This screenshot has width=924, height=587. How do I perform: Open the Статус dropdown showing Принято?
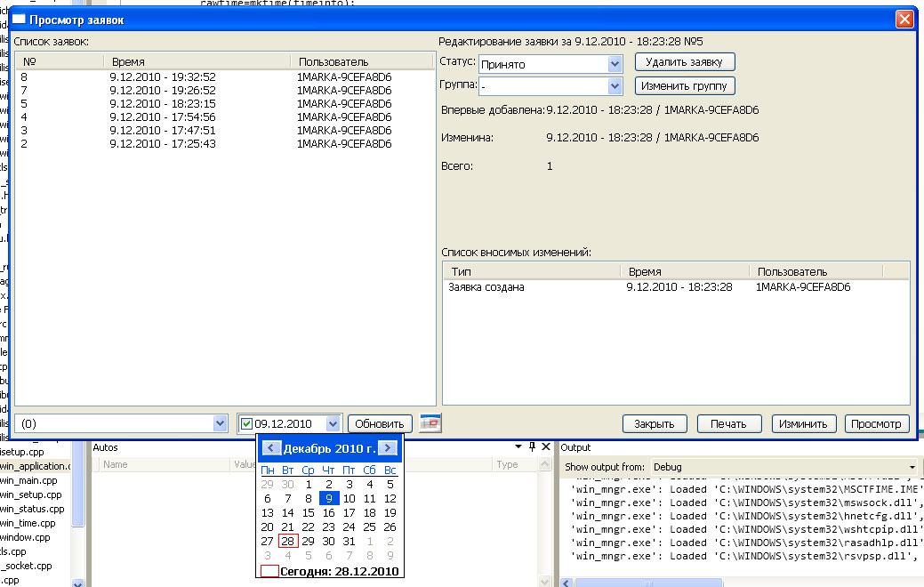615,64
